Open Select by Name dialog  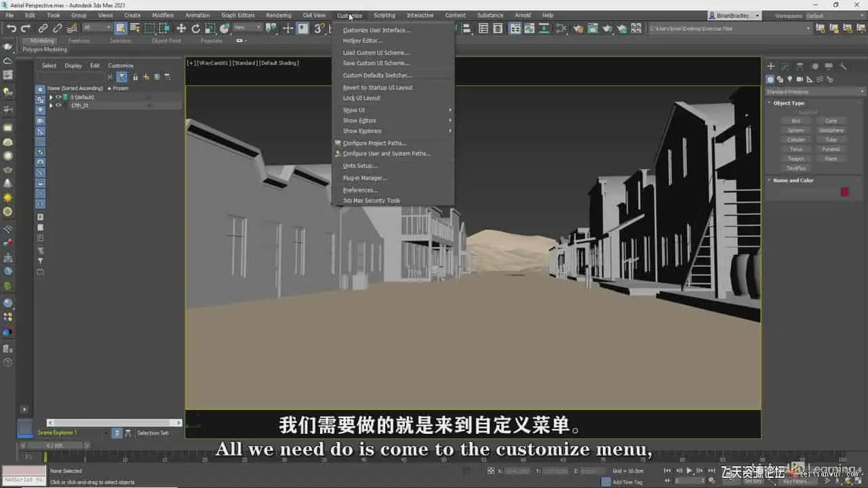pyautogui.click(x=135, y=28)
